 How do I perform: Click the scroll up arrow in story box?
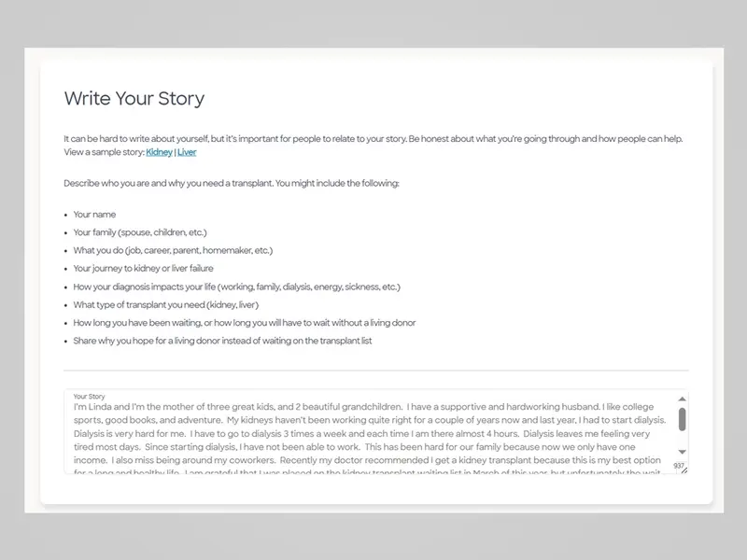682,399
